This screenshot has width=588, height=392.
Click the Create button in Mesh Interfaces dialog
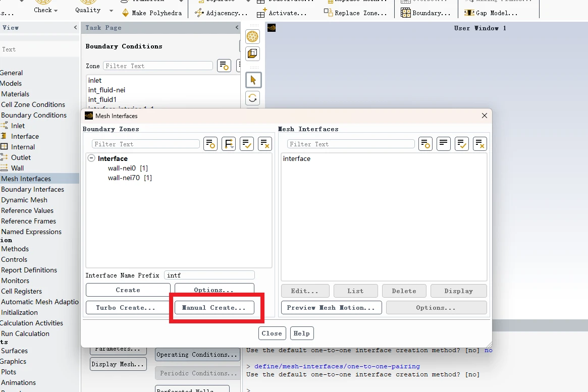pyautogui.click(x=128, y=290)
